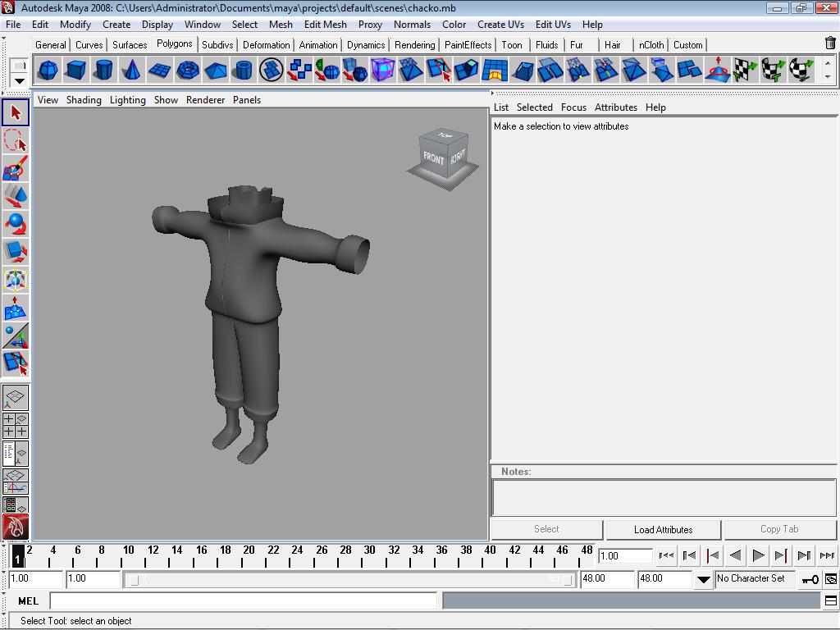Viewport: 840px width, 630px height.
Task: Click the auto keyframe key icon
Action: coord(810,579)
